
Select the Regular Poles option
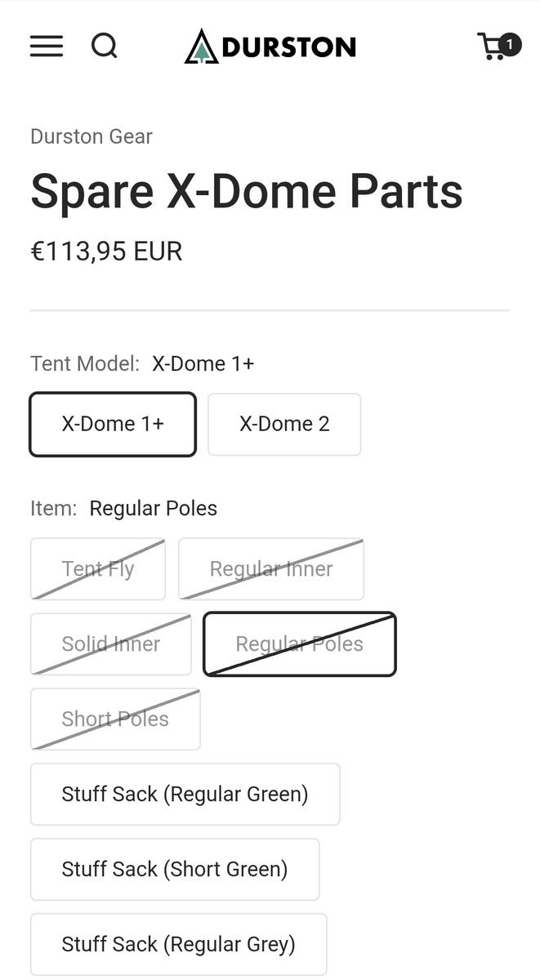pos(299,644)
